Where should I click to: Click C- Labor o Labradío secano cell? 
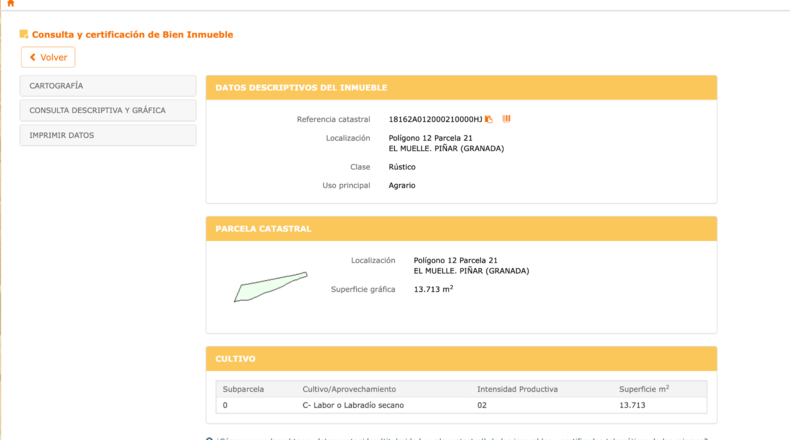click(353, 405)
